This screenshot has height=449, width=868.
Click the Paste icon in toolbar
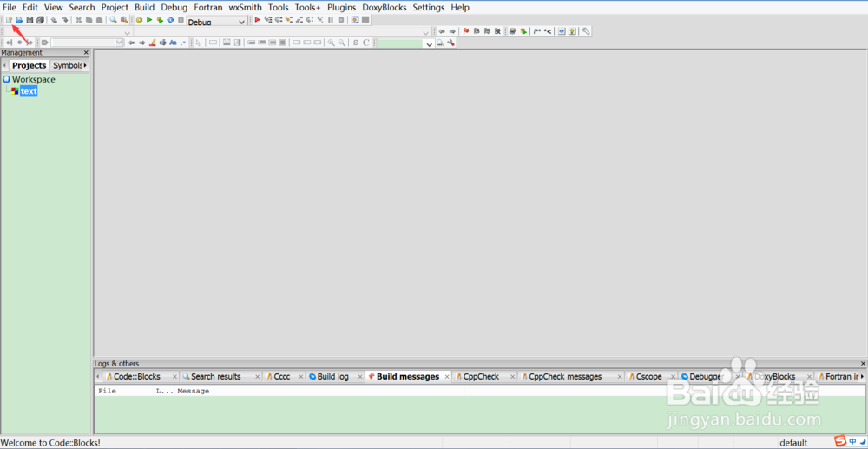point(99,20)
